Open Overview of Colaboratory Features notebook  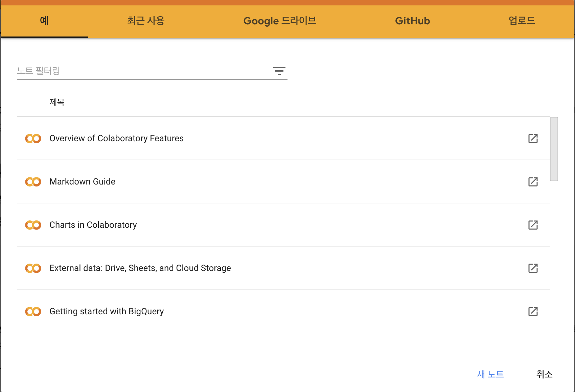pos(116,138)
